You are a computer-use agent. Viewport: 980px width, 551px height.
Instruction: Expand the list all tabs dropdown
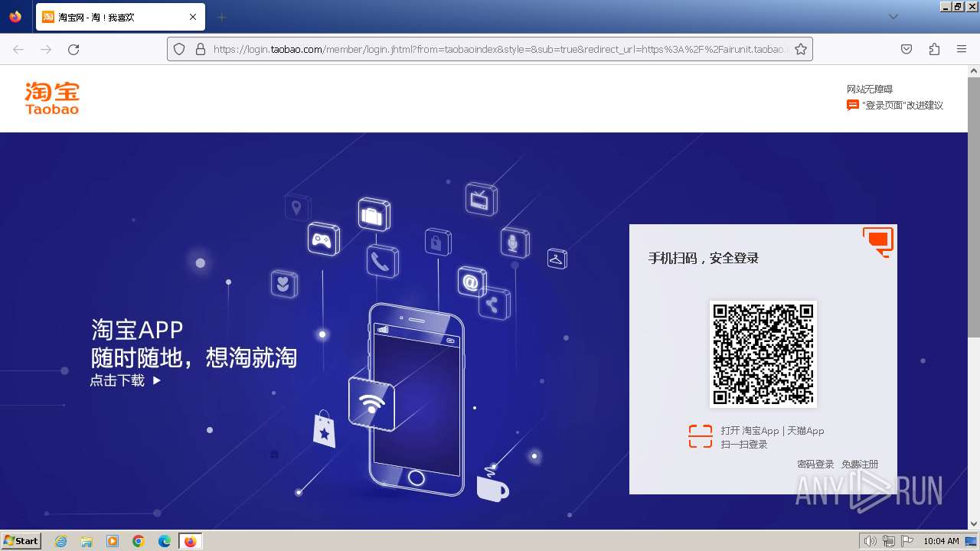[x=893, y=17]
